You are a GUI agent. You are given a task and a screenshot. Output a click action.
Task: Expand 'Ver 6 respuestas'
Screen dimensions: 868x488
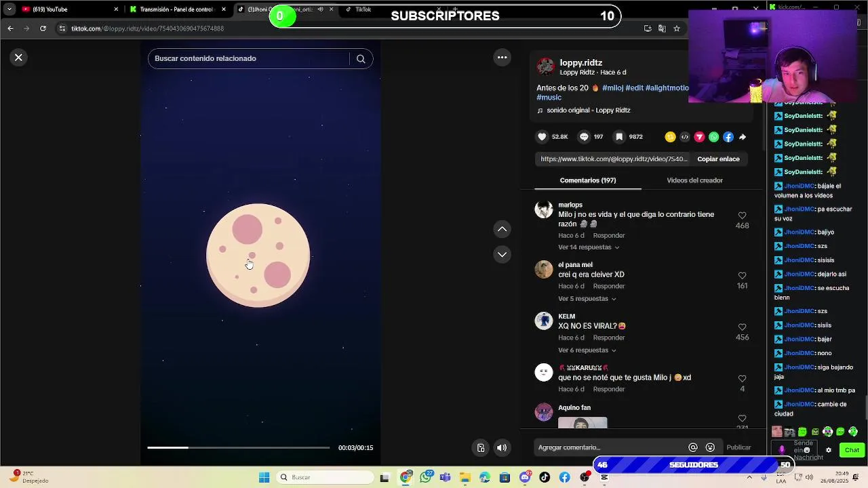tap(587, 350)
